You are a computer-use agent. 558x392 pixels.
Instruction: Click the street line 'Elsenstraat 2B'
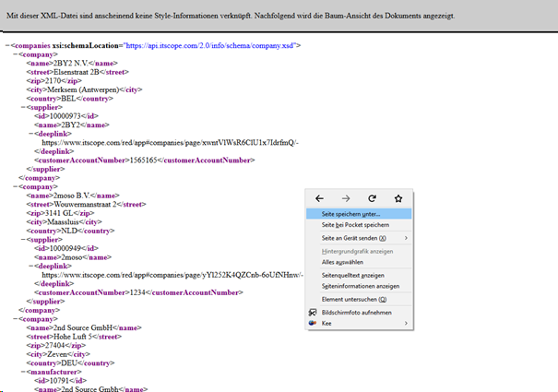77,72
